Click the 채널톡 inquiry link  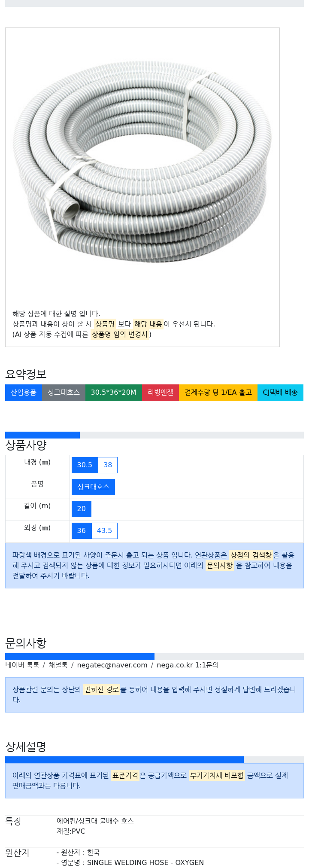tap(58, 665)
